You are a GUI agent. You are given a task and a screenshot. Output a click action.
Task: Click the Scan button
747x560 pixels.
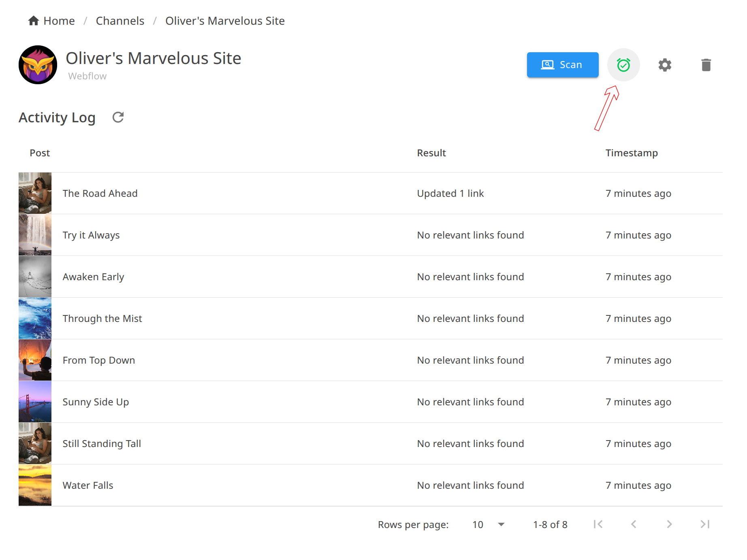(x=562, y=65)
